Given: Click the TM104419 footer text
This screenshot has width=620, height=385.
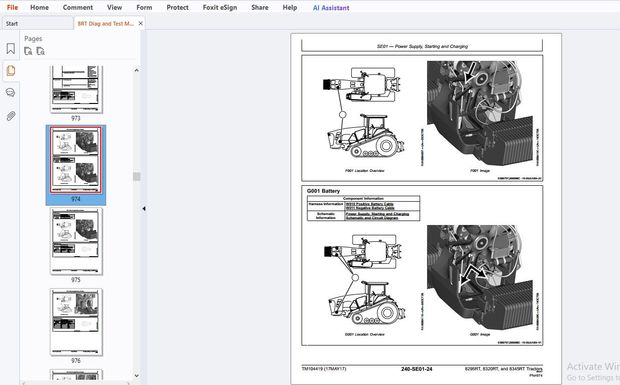Looking at the screenshot, I should [324, 369].
